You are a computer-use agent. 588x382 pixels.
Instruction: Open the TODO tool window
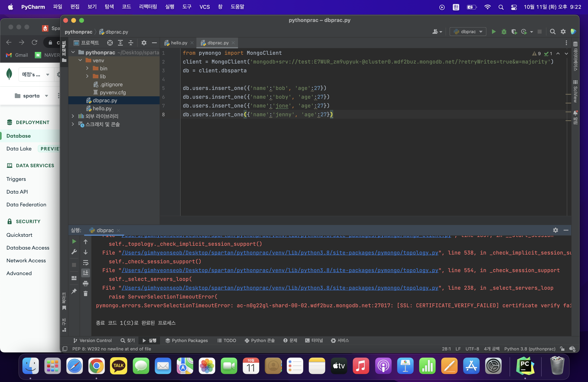click(x=227, y=340)
